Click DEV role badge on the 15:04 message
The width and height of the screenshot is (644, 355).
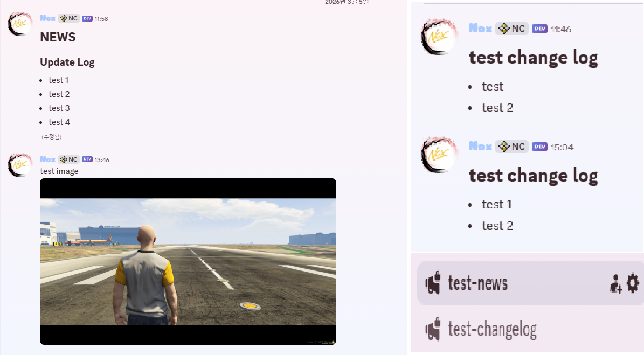coord(539,147)
